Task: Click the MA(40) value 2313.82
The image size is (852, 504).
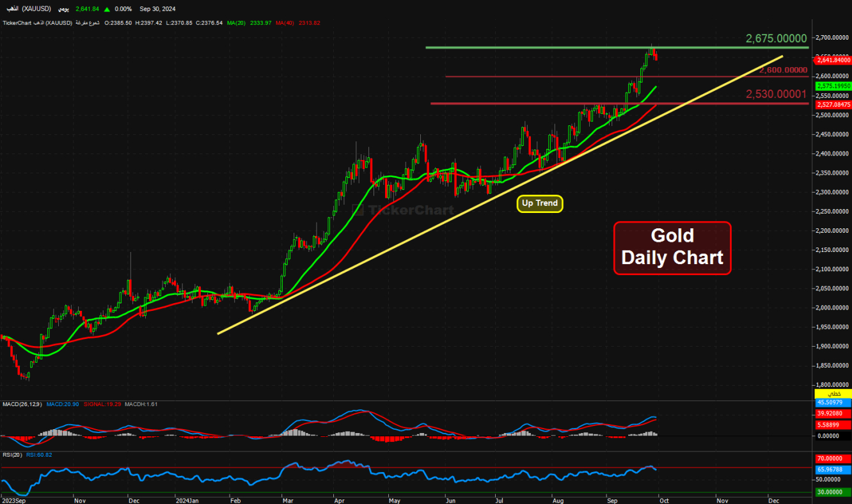Action: click(x=309, y=23)
